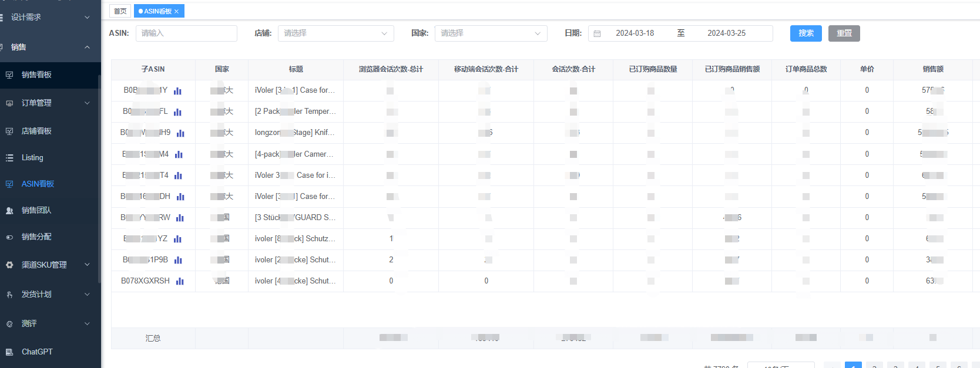Open Listing from sidebar menu

pos(32,157)
